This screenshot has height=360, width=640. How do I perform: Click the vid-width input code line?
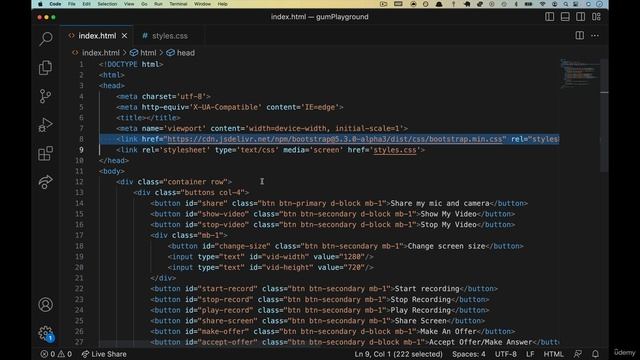point(270,257)
